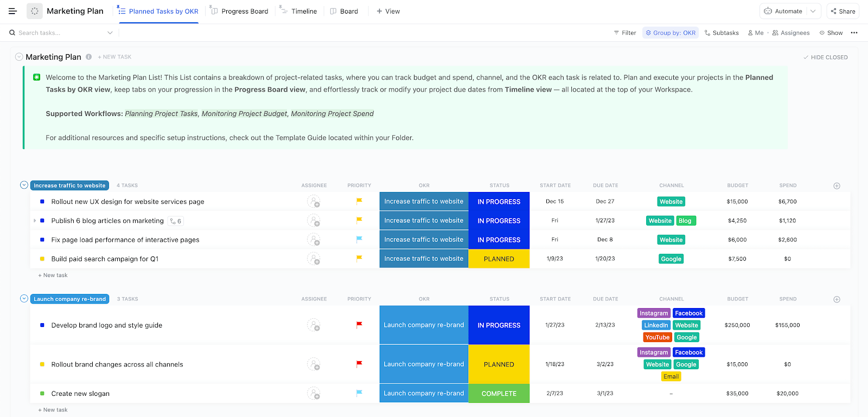Expand subtasks of Publish 6 blog articles
This screenshot has height=417, width=868.
[35, 221]
